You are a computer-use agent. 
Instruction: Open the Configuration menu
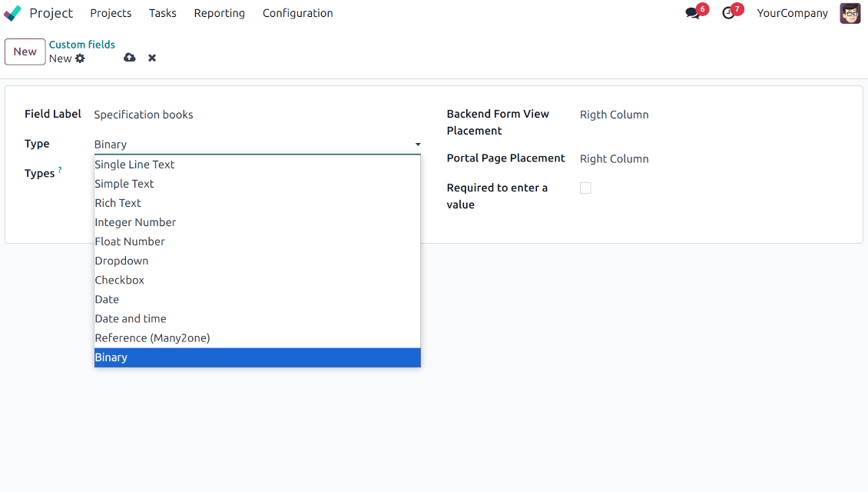(x=297, y=13)
